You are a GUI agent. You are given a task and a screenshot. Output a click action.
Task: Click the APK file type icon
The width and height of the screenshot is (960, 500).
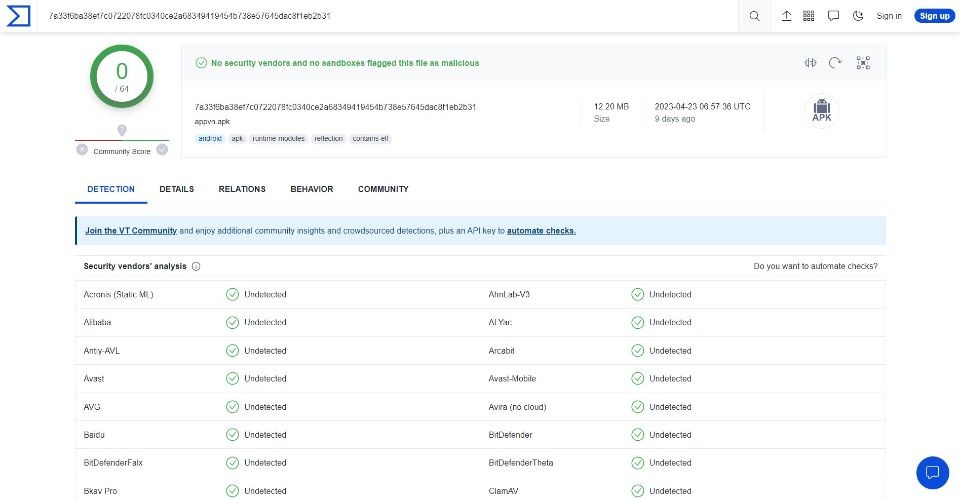822,111
